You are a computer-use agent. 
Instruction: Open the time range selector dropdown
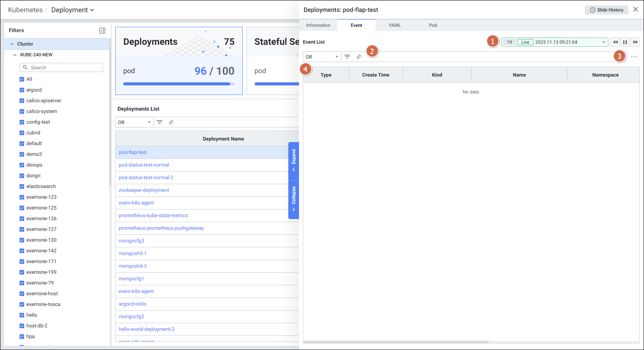point(603,42)
